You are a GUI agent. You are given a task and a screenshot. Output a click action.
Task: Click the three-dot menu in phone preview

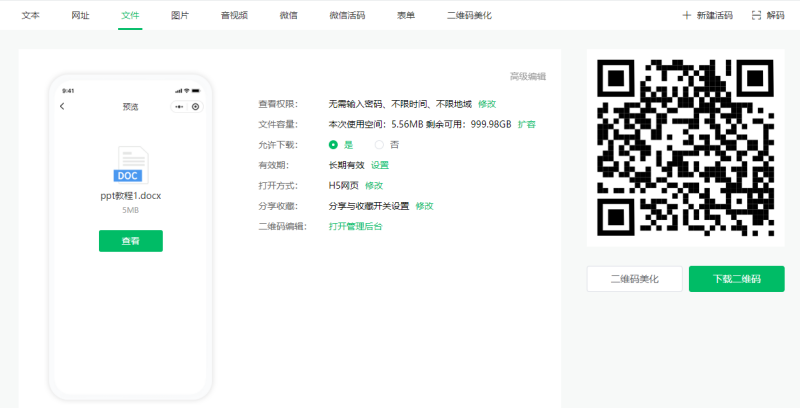click(x=179, y=106)
